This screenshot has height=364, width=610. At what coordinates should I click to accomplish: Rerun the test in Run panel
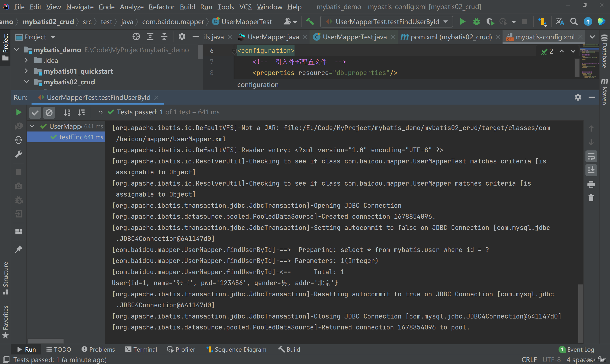pos(19,112)
